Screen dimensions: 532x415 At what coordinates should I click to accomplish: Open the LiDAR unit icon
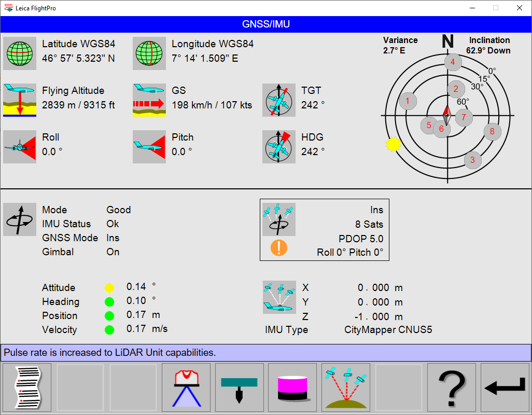pyautogui.click(x=292, y=387)
